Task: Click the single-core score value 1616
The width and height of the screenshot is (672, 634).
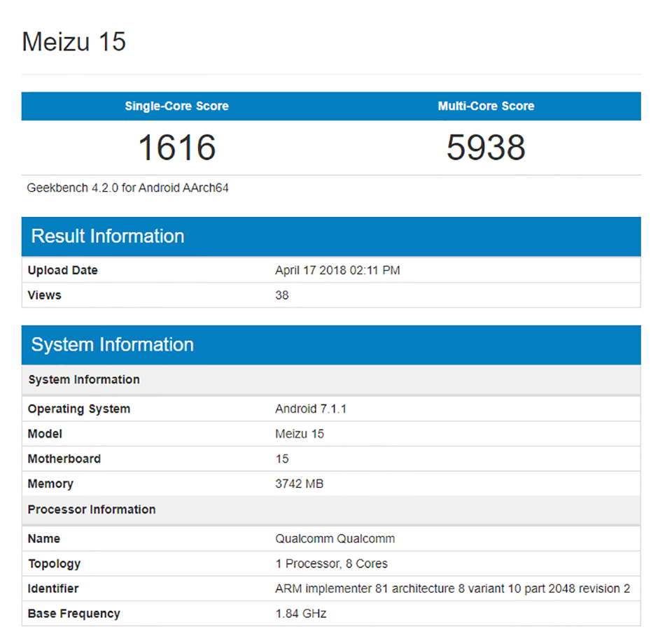Action: click(176, 148)
